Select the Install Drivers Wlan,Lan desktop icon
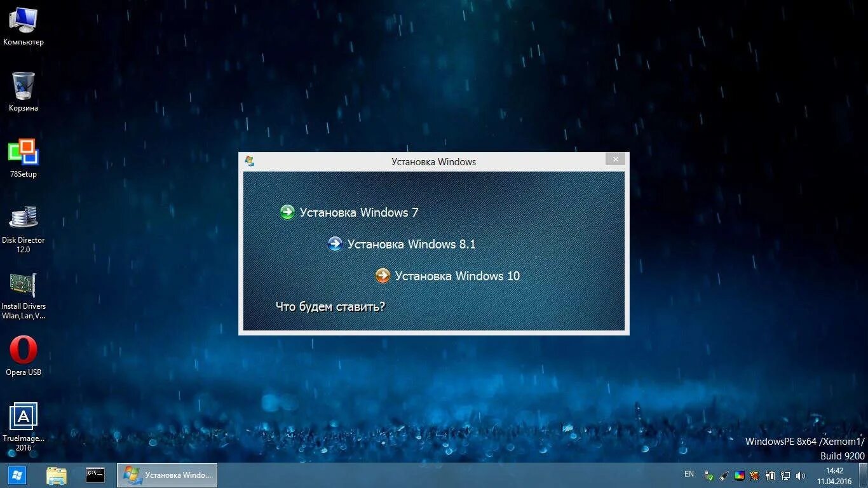This screenshot has width=868, height=488. [x=24, y=295]
